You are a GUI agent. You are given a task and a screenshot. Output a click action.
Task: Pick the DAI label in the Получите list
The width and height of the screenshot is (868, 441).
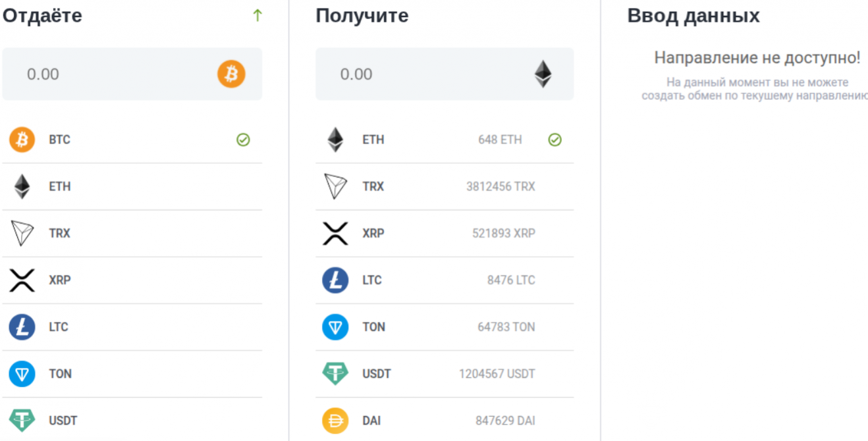point(371,421)
